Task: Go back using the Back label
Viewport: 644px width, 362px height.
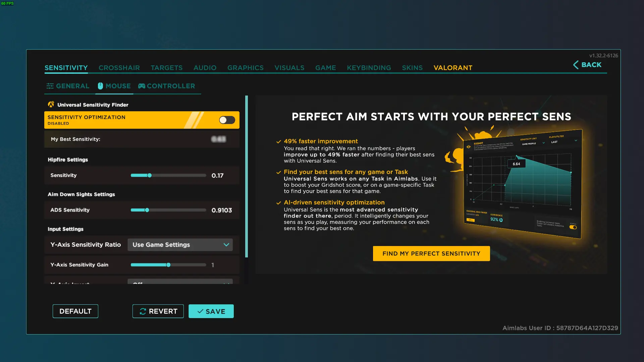Action: point(591,65)
